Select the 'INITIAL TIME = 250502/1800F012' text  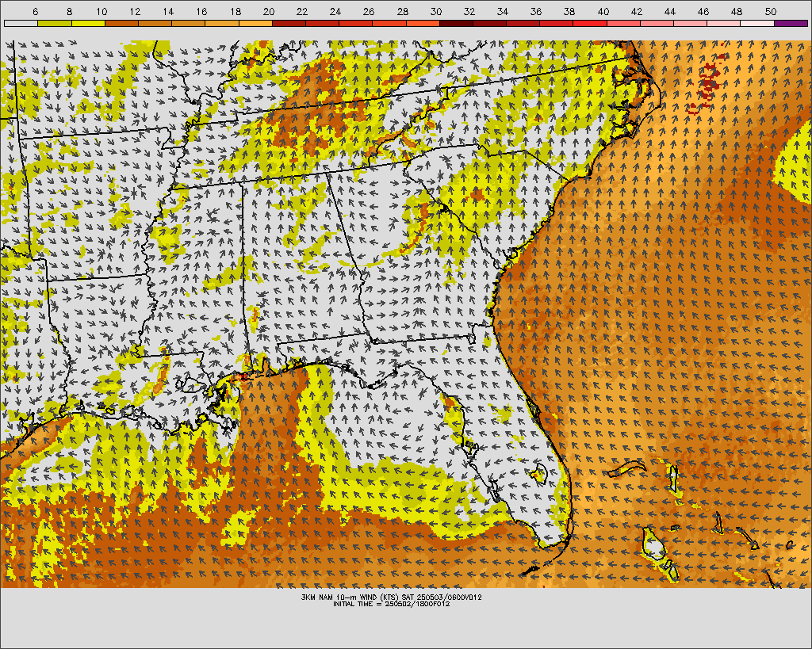(392, 604)
